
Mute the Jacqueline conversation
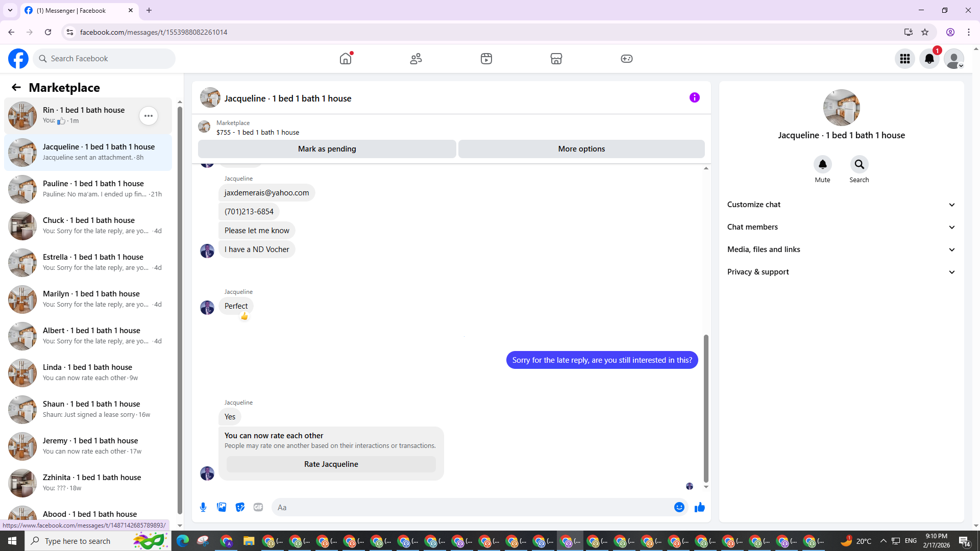[x=822, y=164]
